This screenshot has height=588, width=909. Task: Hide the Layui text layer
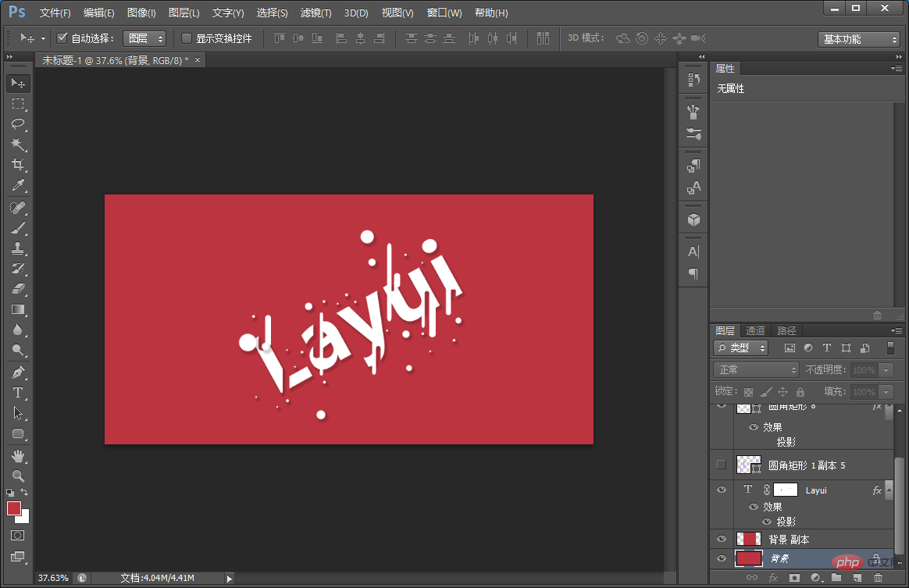pos(721,490)
